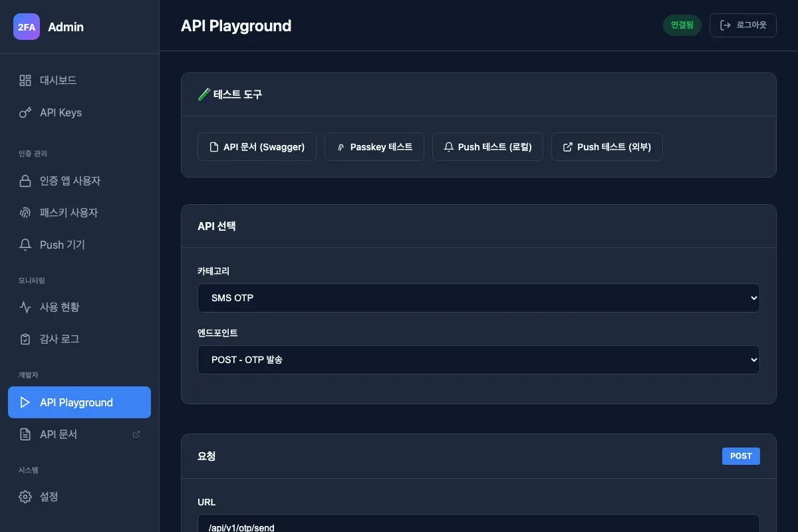Viewport: 798px width, 532px height.
Task: Open 인증 앱 사용자 via the lock icon
Action: click(25, 180)
